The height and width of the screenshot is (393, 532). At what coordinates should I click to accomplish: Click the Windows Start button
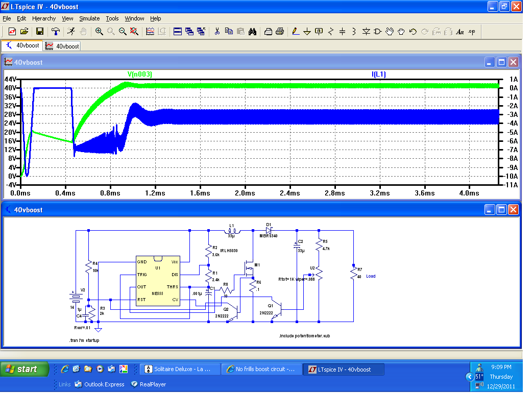tap(25, 369)
